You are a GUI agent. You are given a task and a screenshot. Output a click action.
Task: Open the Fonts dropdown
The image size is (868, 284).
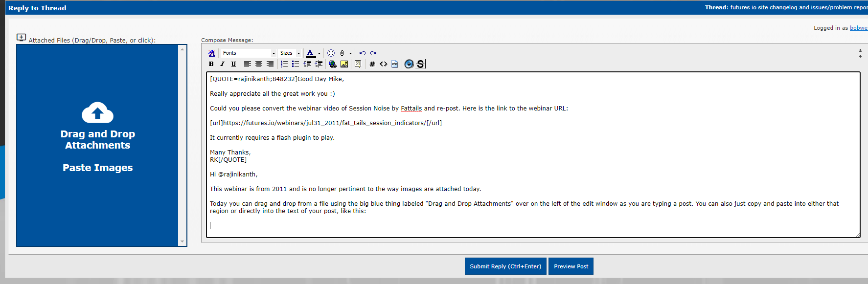(x=249, y=53)
